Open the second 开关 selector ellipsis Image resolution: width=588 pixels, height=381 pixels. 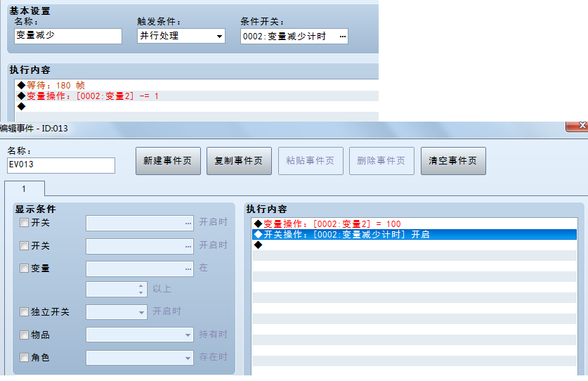(x=188, y=247)
